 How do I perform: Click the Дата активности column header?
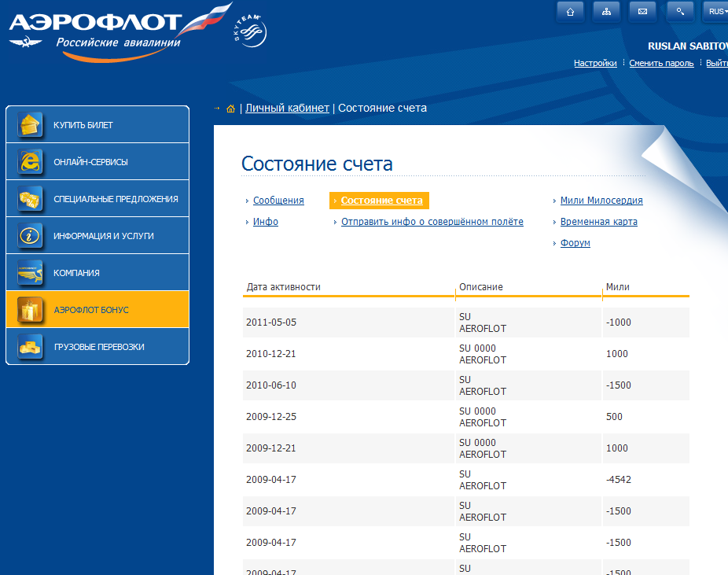[284, 287]
